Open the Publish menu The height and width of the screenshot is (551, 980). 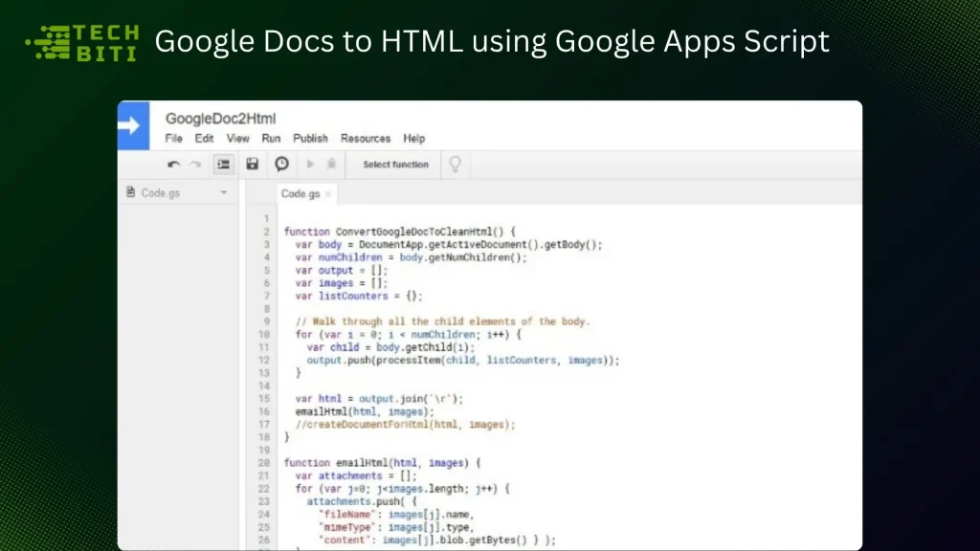point(310,138)
